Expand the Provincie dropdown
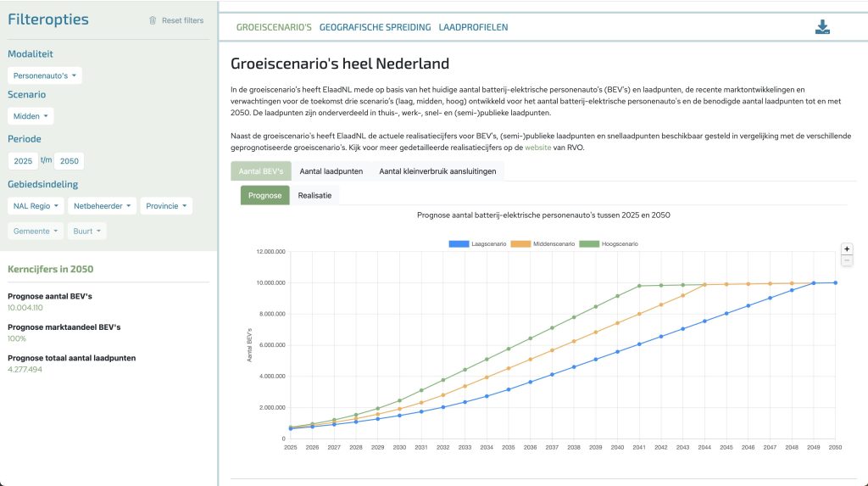The height and width of the screenshot is (486, 868). 165,206
